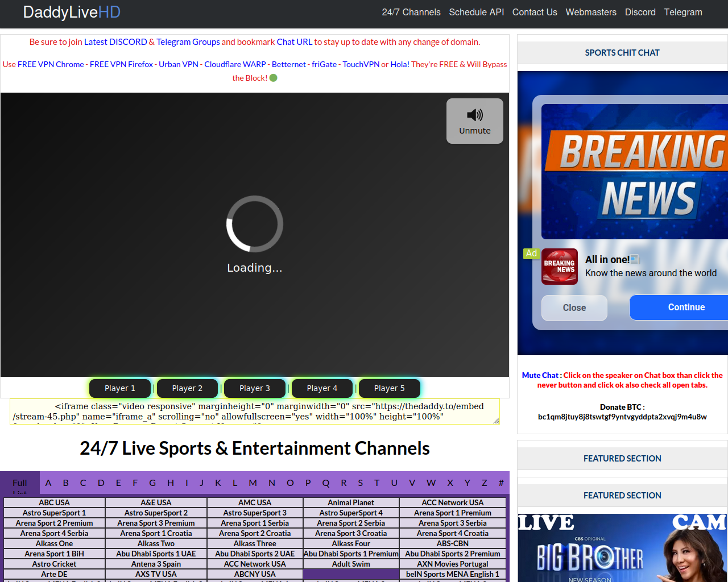Open ABCNY USA channel
Image resolution: width=728 pixels, height=582 pixels.
pyautogui.click(x=255, y=574)
